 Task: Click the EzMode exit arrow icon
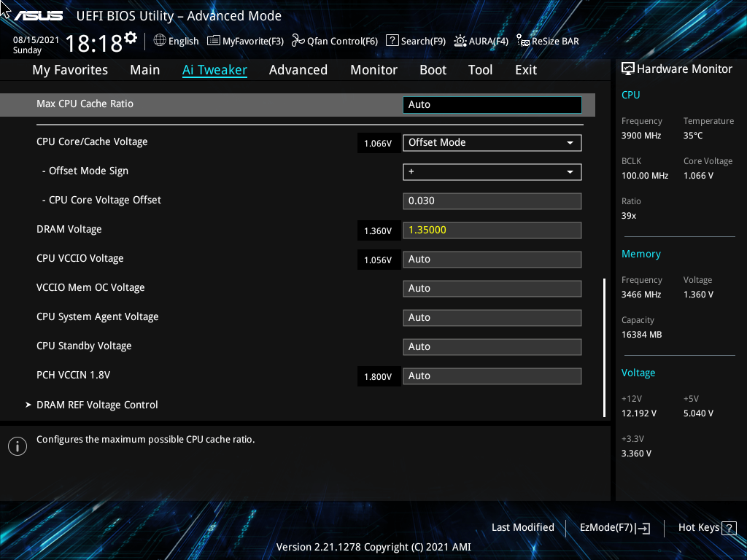(643, 528)
